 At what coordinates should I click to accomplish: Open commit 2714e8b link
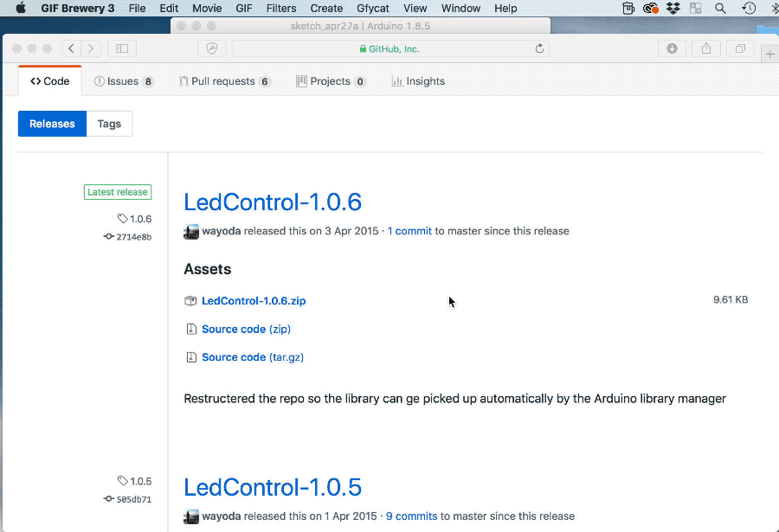coord(133,237)
